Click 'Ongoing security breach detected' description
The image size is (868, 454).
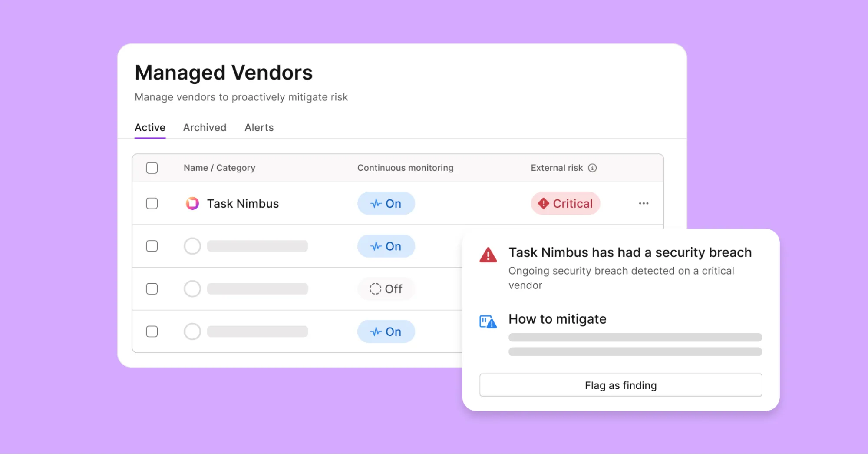coord(621,278)
